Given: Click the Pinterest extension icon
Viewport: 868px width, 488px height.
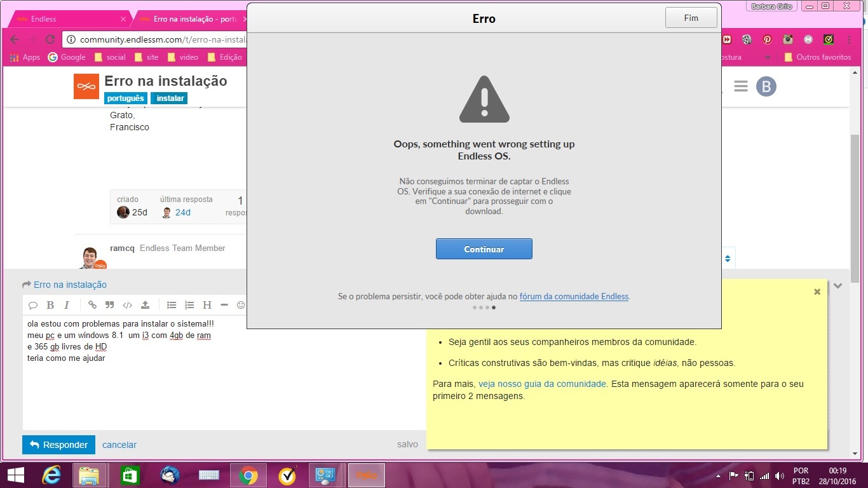Looking at the screenshot, I should point(768,39).
